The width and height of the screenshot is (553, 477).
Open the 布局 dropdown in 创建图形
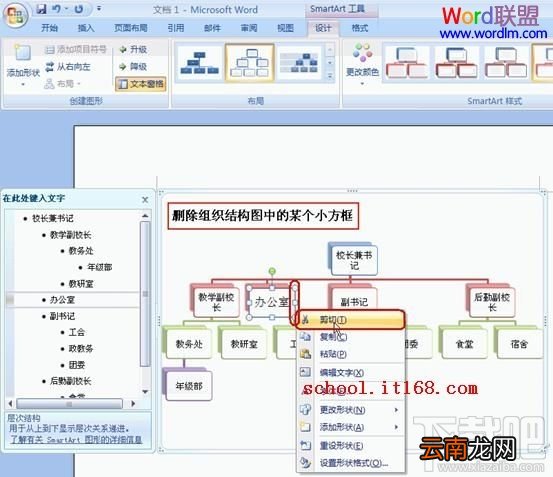tap(63, 84)
